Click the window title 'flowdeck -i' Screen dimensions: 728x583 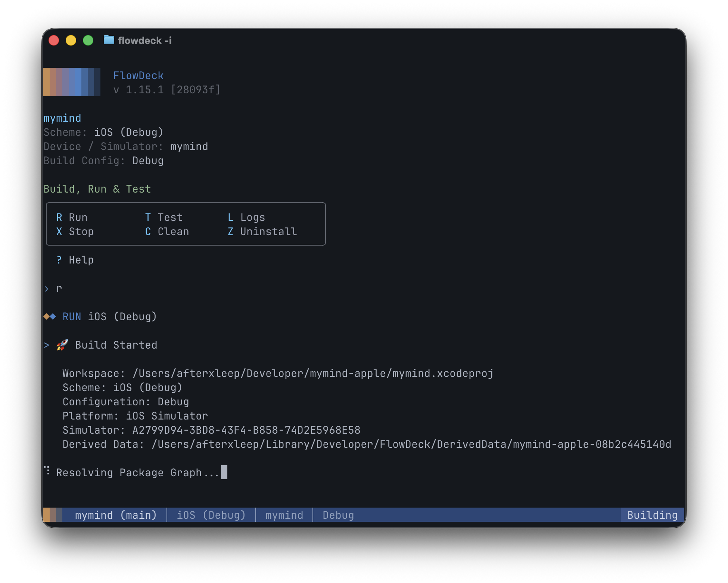click(x=145, y=40)
